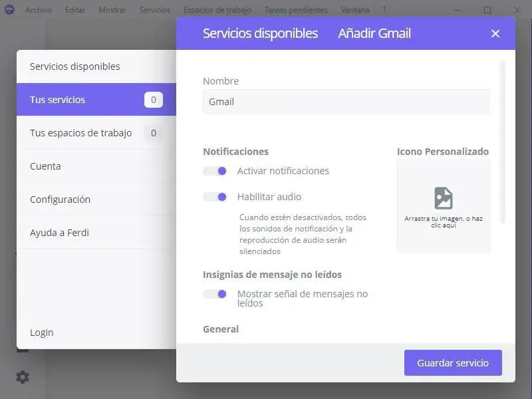Minimize the Ferdi window

coord(458,10)
